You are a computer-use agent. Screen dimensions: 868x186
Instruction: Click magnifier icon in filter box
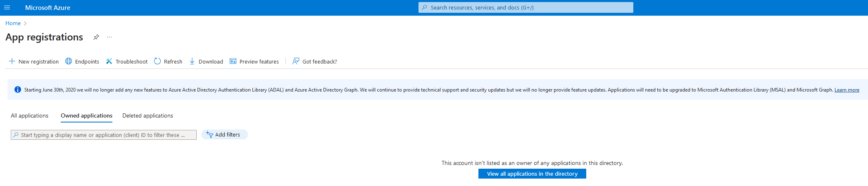(16, 135)
